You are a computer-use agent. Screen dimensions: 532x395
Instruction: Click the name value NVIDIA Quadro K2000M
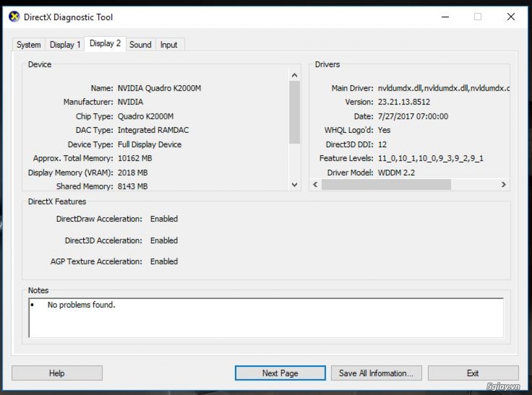[x=159, y=88]
